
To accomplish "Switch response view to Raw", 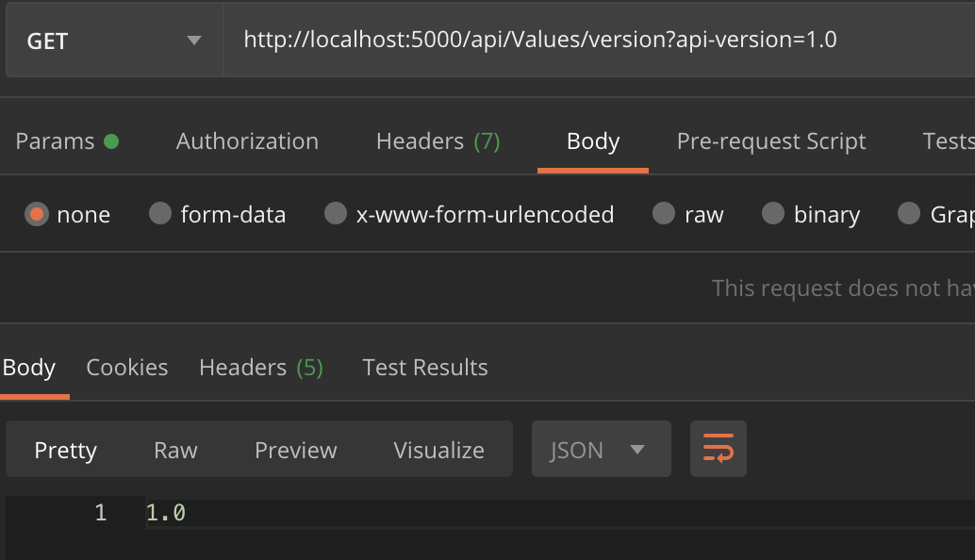I will click(175, 450).
